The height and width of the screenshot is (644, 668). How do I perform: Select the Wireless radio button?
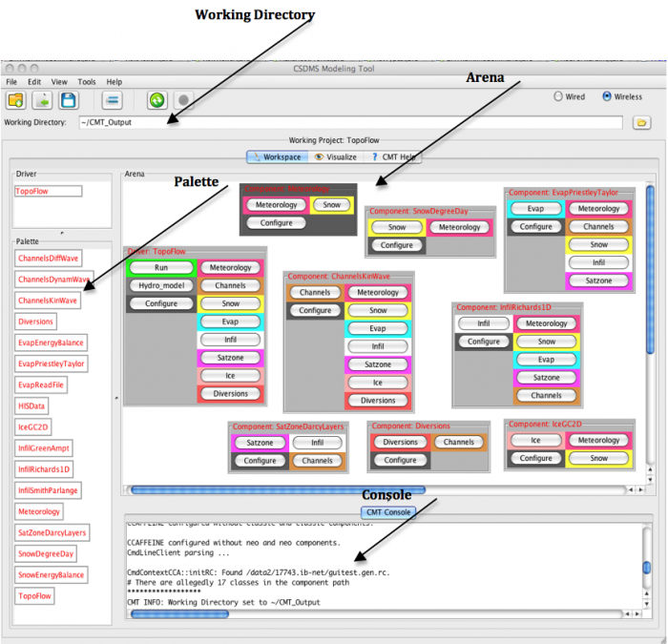tap(607, 96)
